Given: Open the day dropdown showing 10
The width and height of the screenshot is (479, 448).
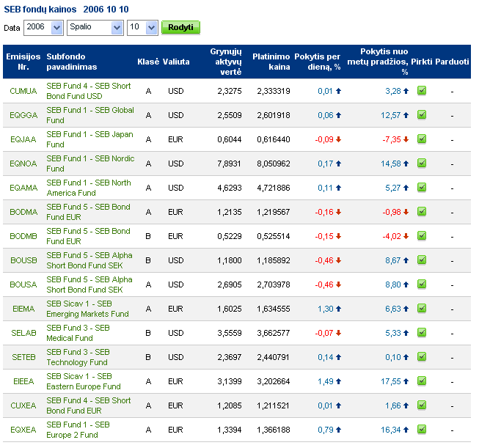Looking at the screenshot, I should [142, 28].
